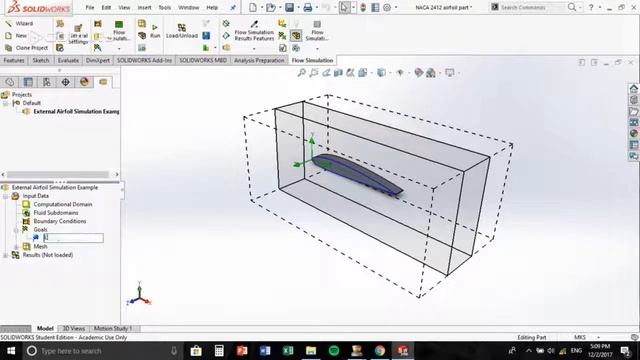Open the Edit menu
This screenshot has height=360, width=640.
click(106, 7)
